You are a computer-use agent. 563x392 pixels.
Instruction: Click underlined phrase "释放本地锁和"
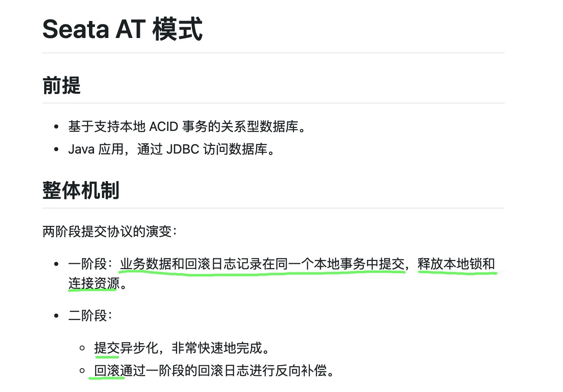tap(456, 264)
